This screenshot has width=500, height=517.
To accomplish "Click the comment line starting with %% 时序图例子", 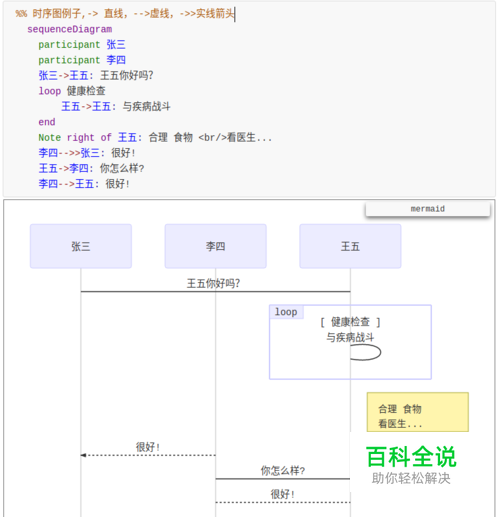I will click(x=125, y=14).
